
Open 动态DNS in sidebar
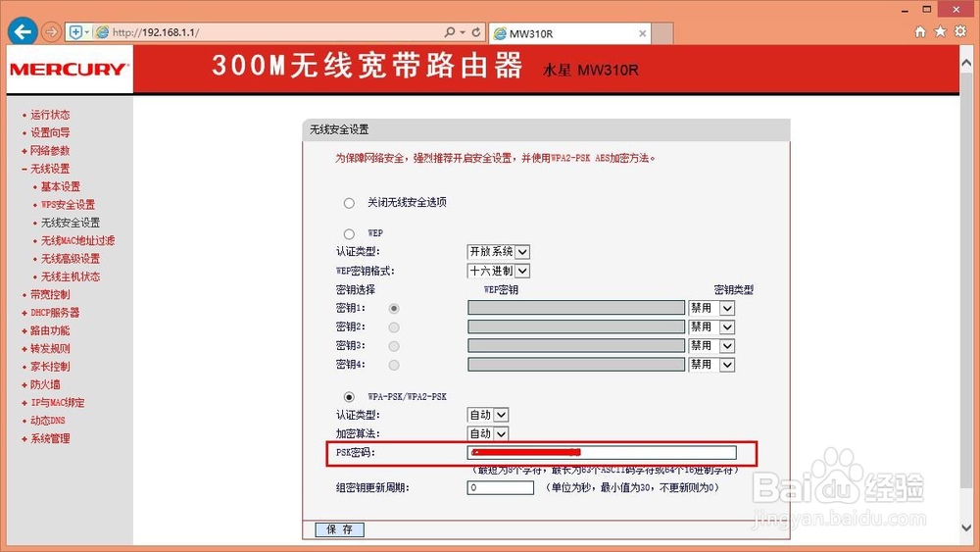coord(47,421)
